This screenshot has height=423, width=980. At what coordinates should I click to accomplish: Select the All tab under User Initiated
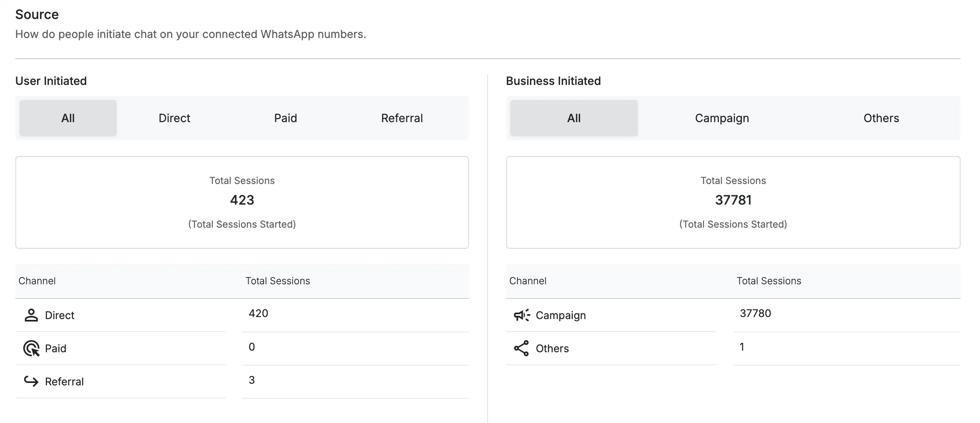click(68, 118)
